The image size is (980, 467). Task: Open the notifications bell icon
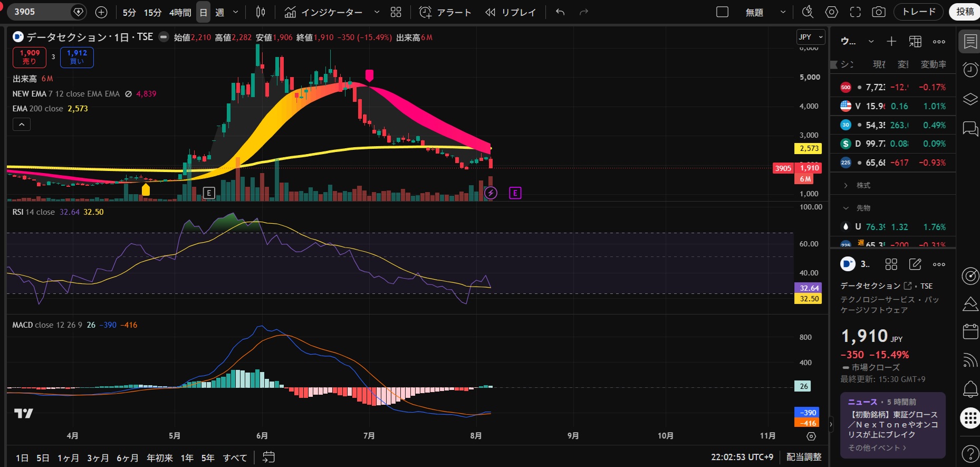971,389
